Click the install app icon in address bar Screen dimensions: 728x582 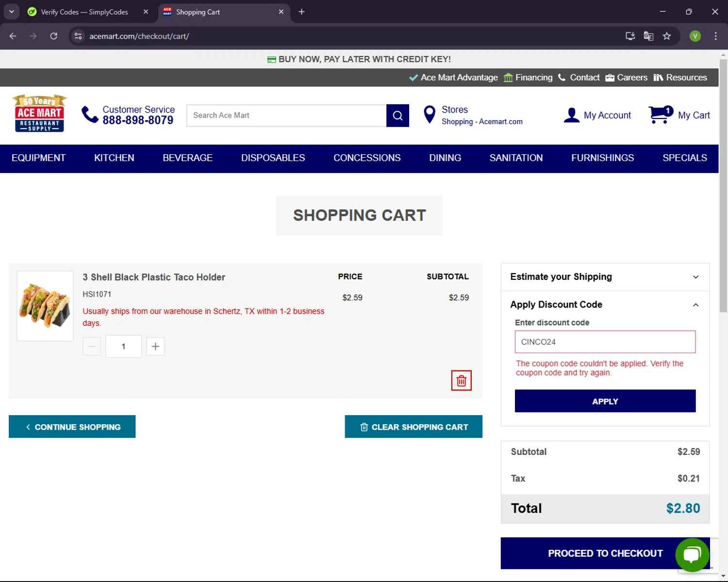click(x=630, y=36)
